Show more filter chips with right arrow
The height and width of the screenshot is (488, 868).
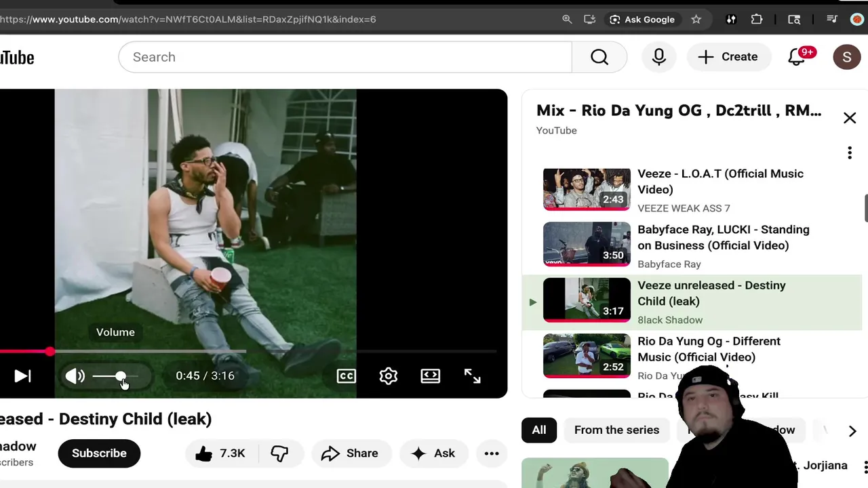(852, 430)
